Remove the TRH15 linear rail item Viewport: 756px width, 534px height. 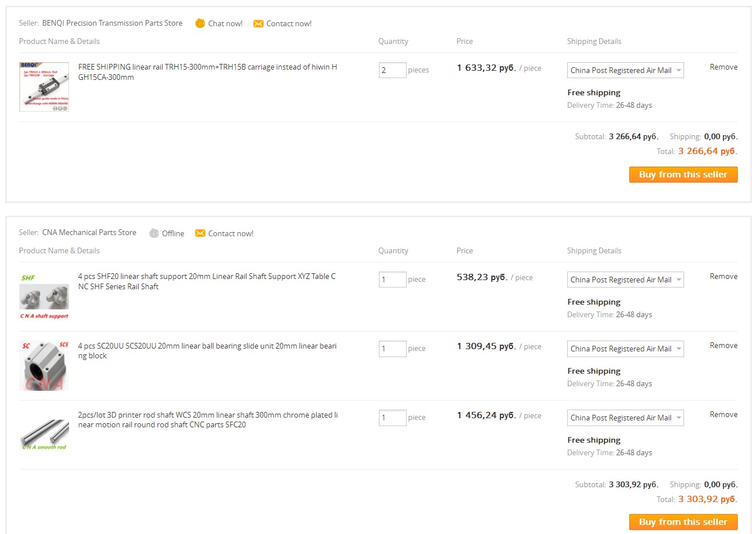click(x=723, y=67)
